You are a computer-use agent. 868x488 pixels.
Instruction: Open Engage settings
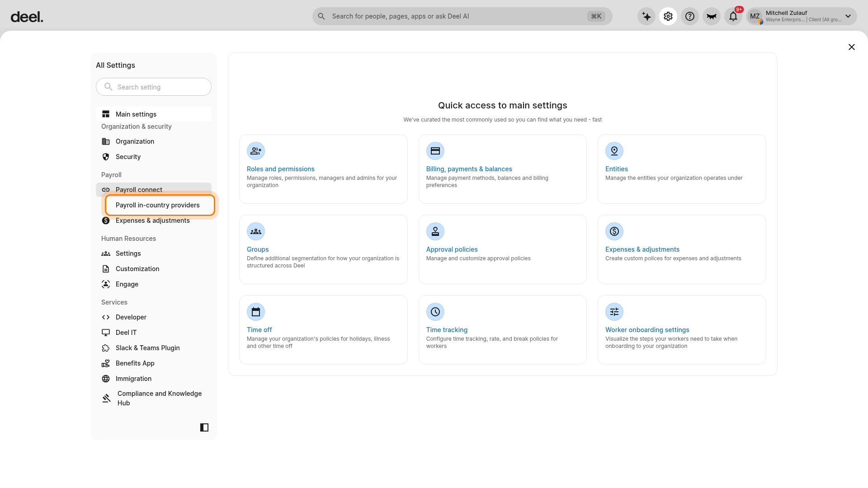[x=154, y=284]
